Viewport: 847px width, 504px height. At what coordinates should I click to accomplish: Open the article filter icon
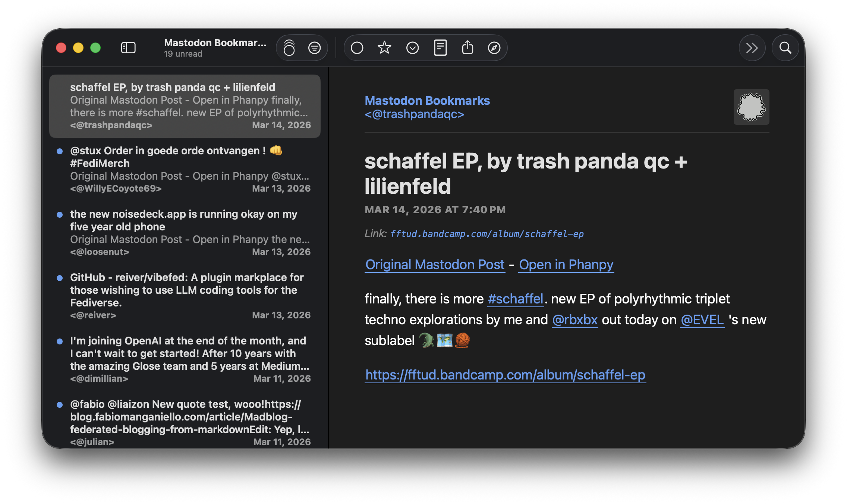[x=314, y=48]
